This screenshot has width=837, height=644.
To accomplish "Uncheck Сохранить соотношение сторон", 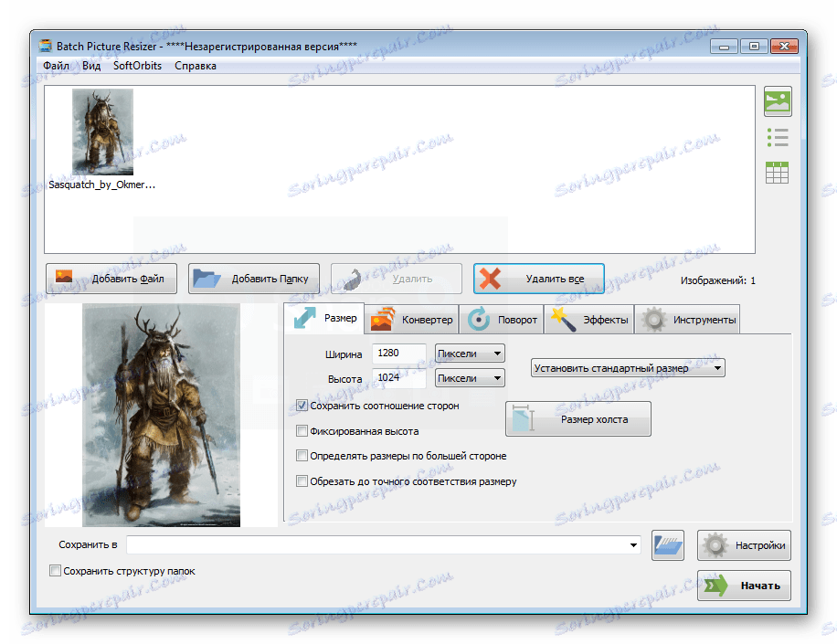I will click(302, 406).
